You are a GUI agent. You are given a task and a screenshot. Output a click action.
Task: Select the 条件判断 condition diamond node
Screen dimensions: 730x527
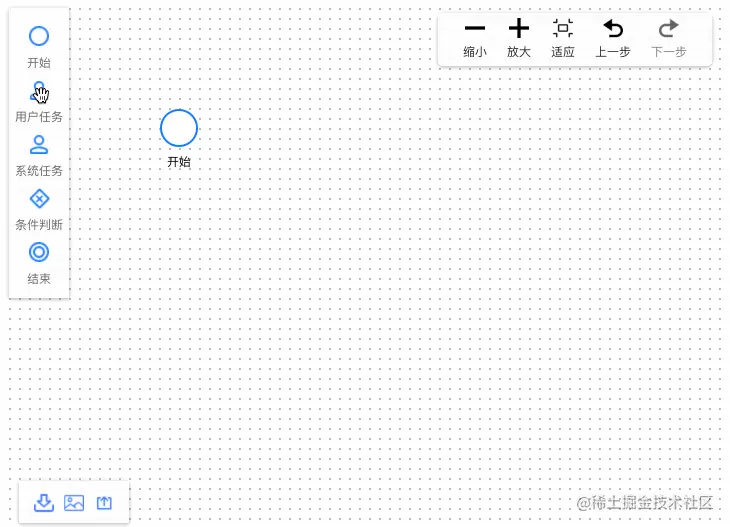pyautogui.click(x=39, y=199)
